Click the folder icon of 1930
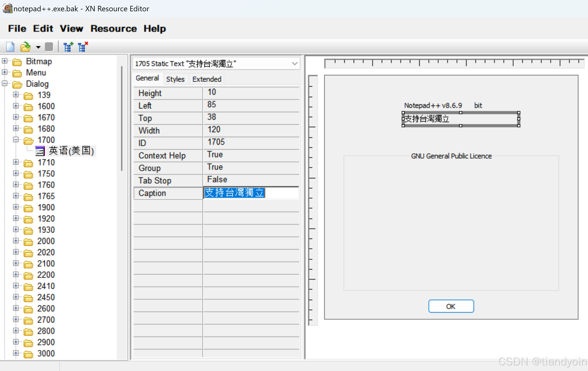Viewport: 588px width, 371px height. [28, 230]
